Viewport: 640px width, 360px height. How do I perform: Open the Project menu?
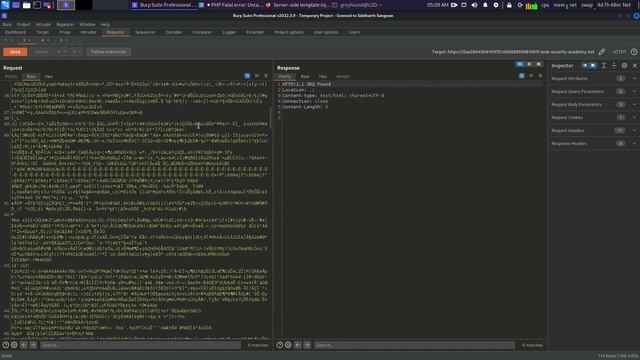tap(24, 24)
